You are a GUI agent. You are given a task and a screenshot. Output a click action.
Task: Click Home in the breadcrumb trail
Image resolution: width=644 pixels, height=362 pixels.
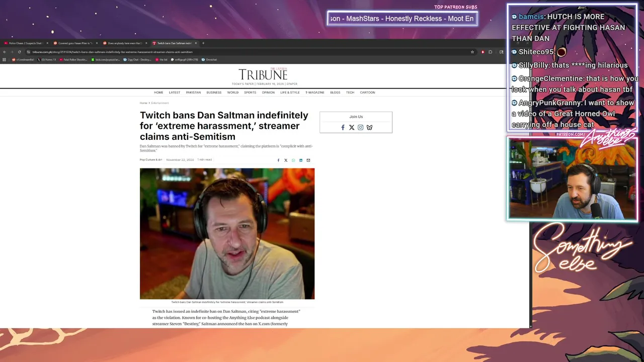(x=143, y=103)
